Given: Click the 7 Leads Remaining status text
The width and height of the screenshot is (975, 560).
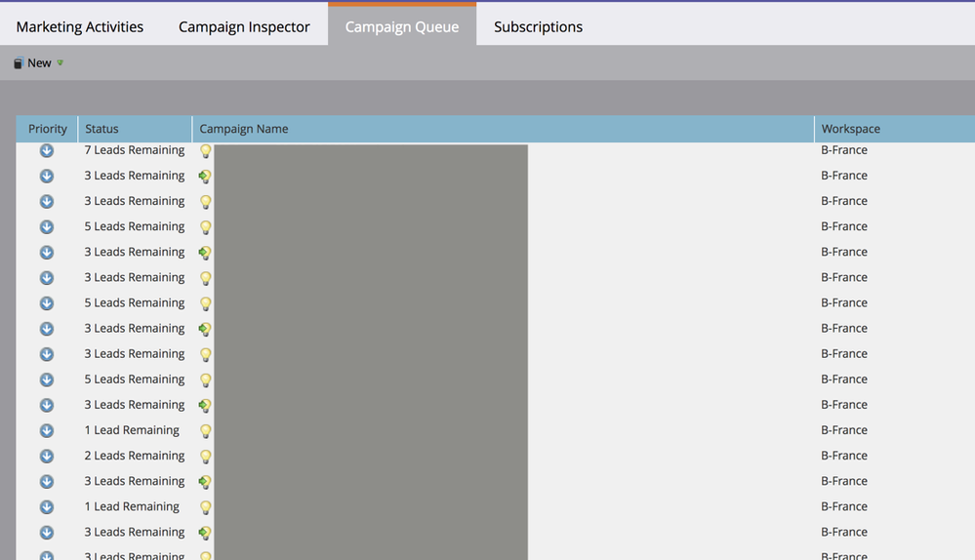Looking at the screenshot, I should click(134, 150).
